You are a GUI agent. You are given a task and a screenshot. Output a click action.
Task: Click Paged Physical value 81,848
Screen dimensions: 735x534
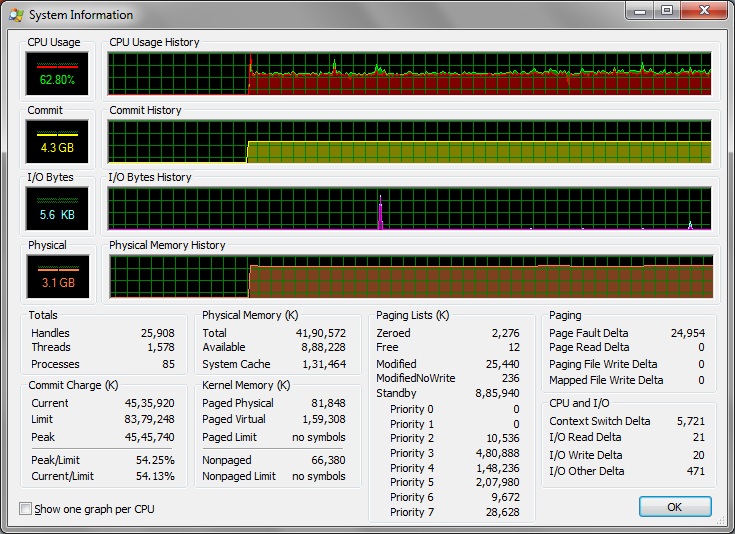[328, 403]
